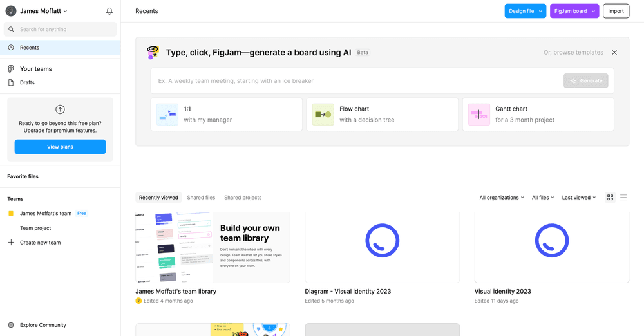Click the Recents clock icon
Screen dimensions: 644x336
(11, 48)
